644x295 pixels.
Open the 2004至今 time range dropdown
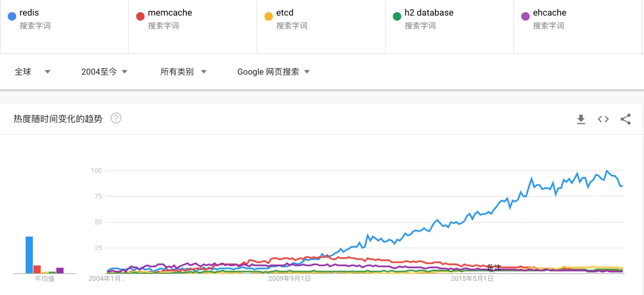[104, 72]
